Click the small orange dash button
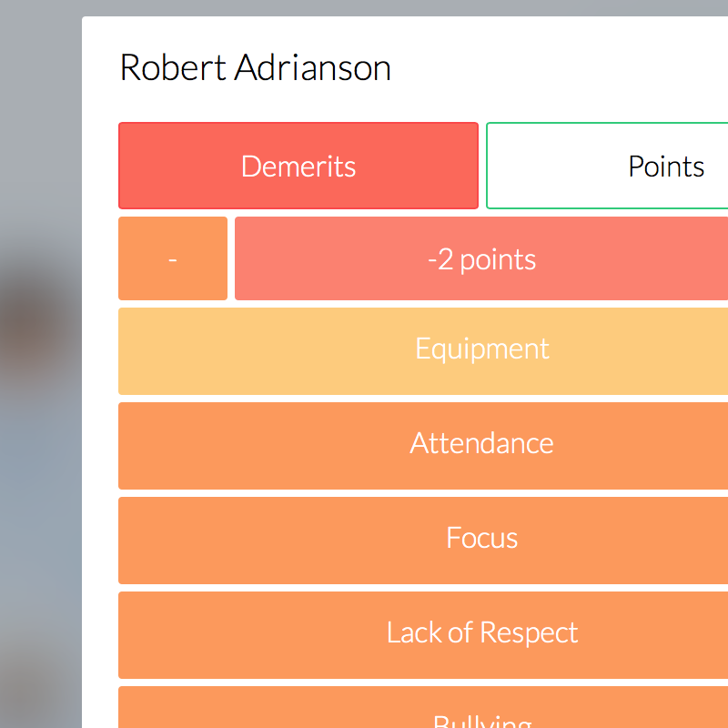Screen dimensions: 728x728 point(172,258)
